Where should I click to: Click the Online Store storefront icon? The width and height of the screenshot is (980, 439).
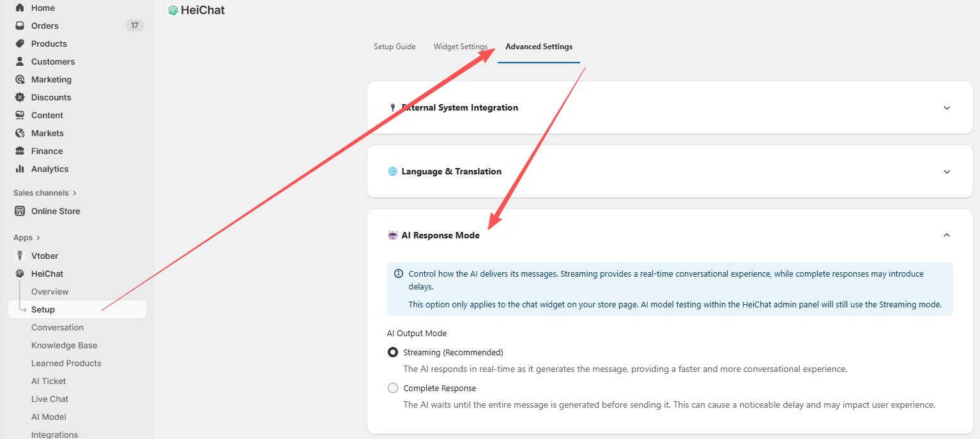click(x=20, y=211)
